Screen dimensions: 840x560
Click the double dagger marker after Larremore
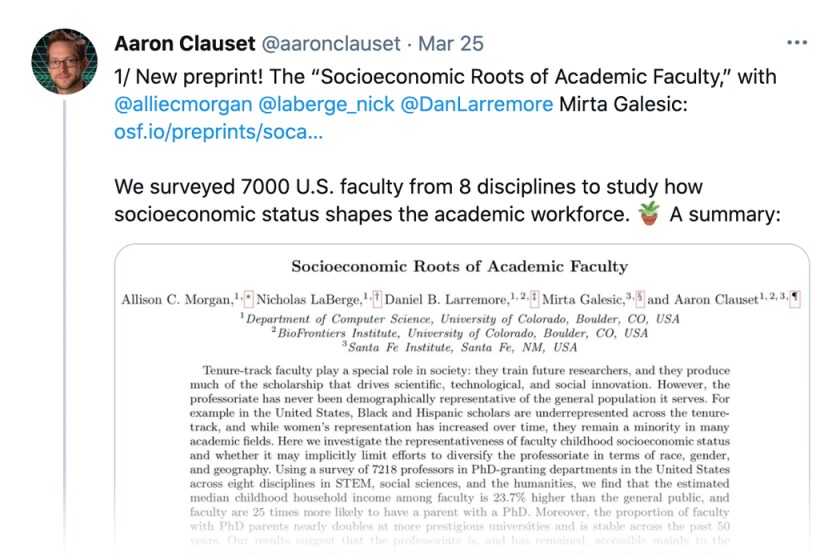[534, 299]
